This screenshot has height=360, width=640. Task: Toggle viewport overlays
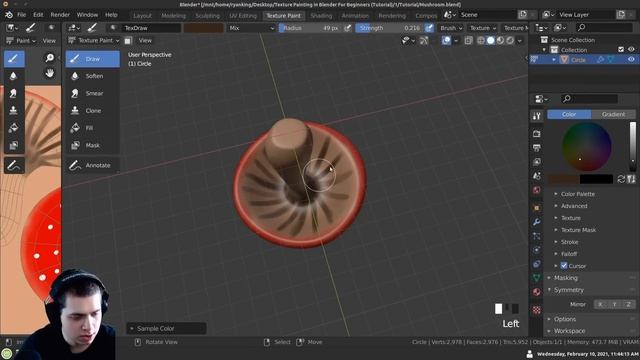[446, 40]
